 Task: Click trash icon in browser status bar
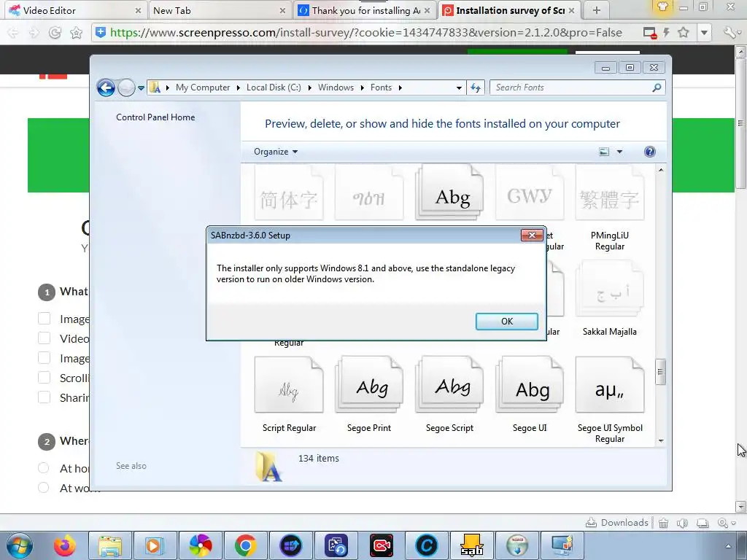(x=663, y=523)
